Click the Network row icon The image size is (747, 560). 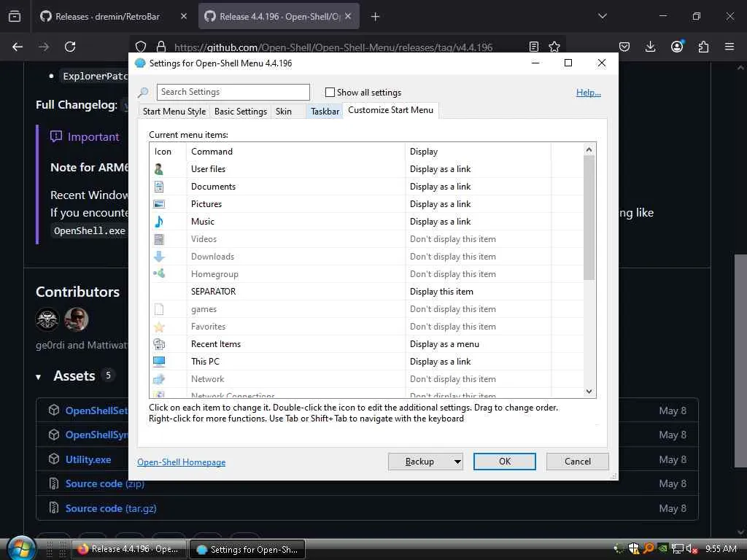[159, 379]
